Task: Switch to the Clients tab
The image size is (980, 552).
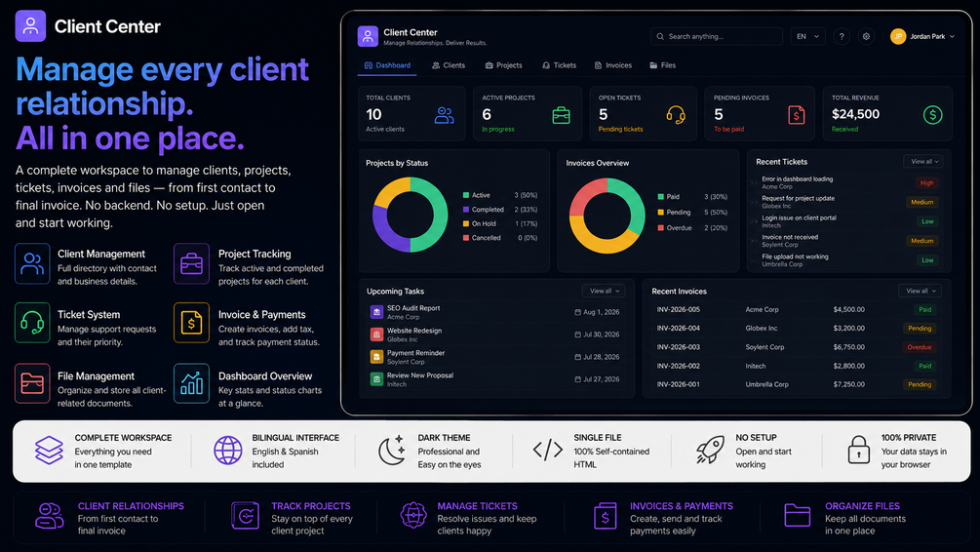Action: [x=449, y=65]
